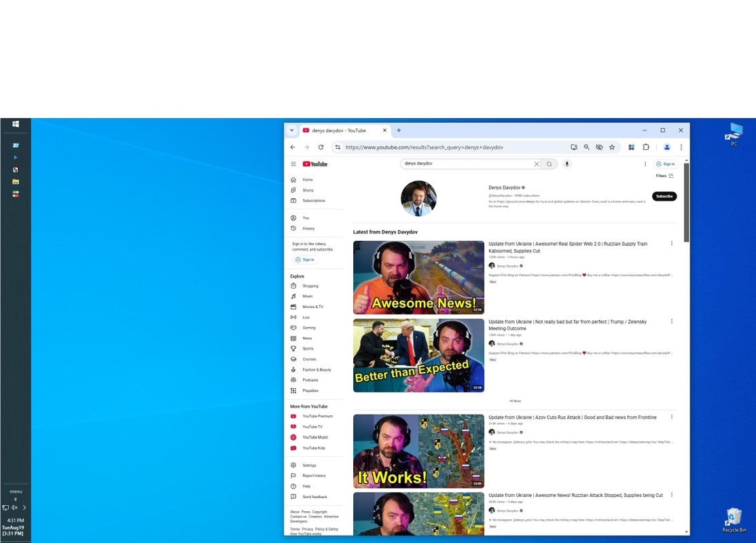Open the YouTube hamburger guide menu

pos(293,164)
